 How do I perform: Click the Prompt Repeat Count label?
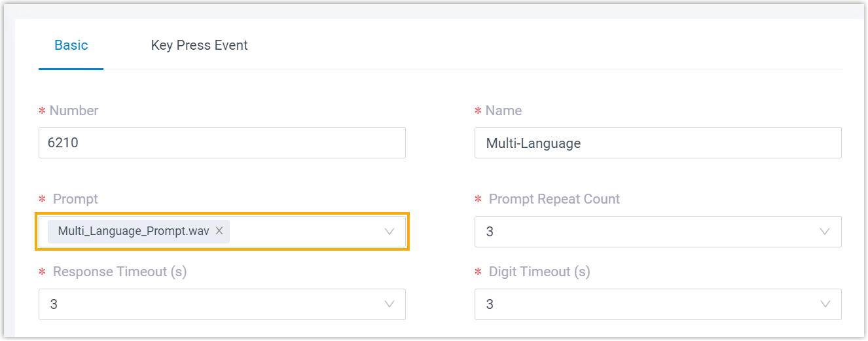pyautogui.click(x=554, y=199)
